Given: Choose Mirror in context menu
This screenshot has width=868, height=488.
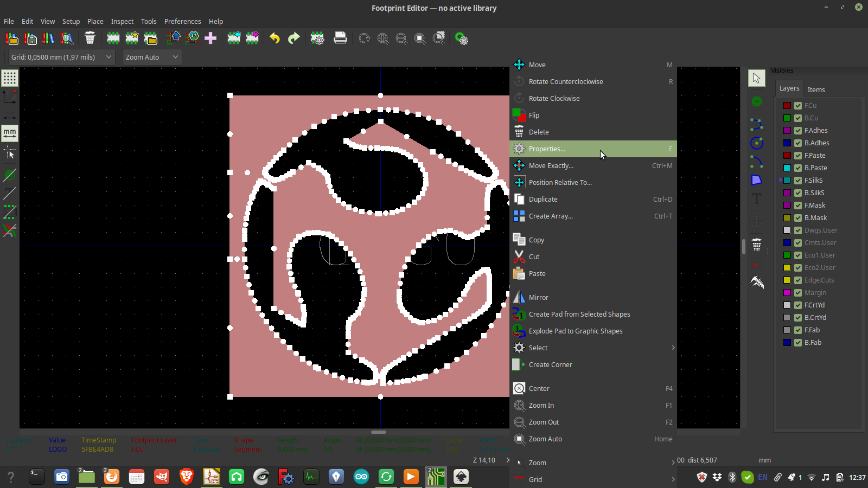Looking at the screenshot, I should (593, 298).
